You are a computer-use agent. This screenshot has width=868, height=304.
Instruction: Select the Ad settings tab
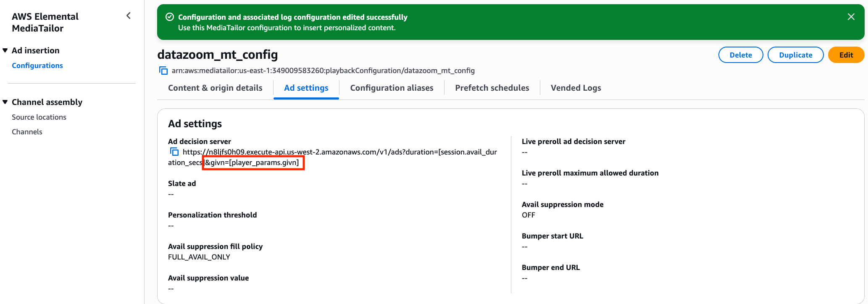pyautogui.click(x=306, y=88)
